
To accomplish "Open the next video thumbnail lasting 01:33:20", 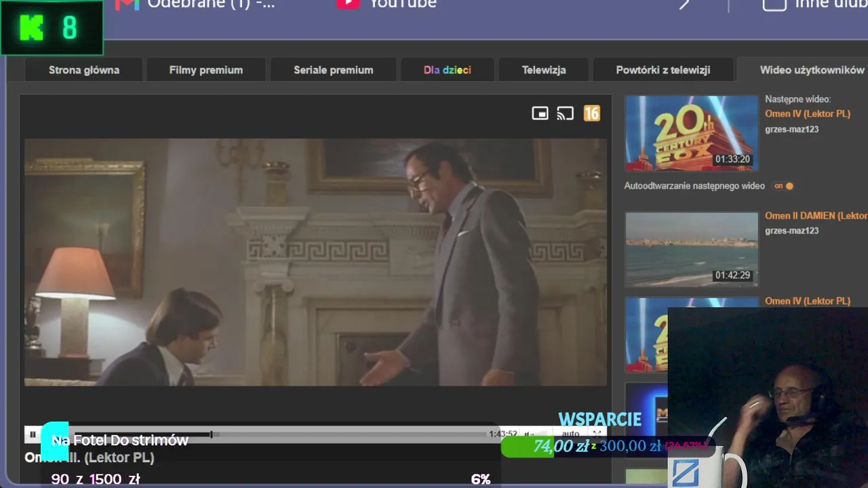I will (x=691, y=133).
